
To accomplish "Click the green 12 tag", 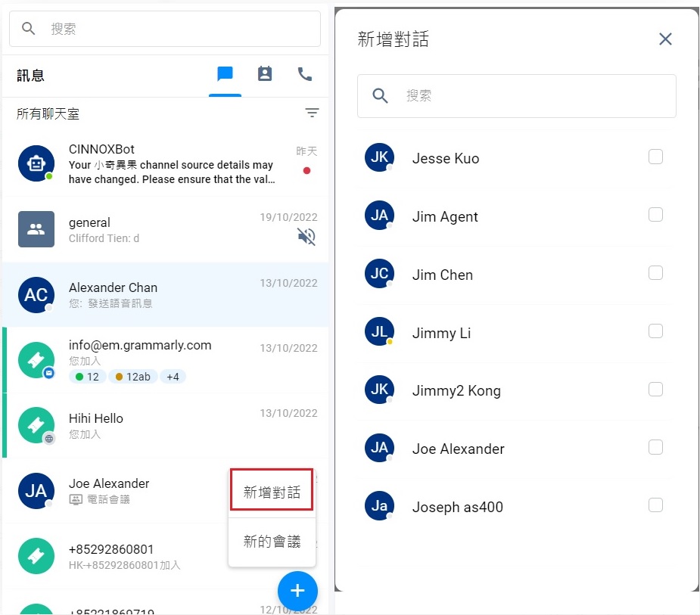I will (x=88, y=377).
